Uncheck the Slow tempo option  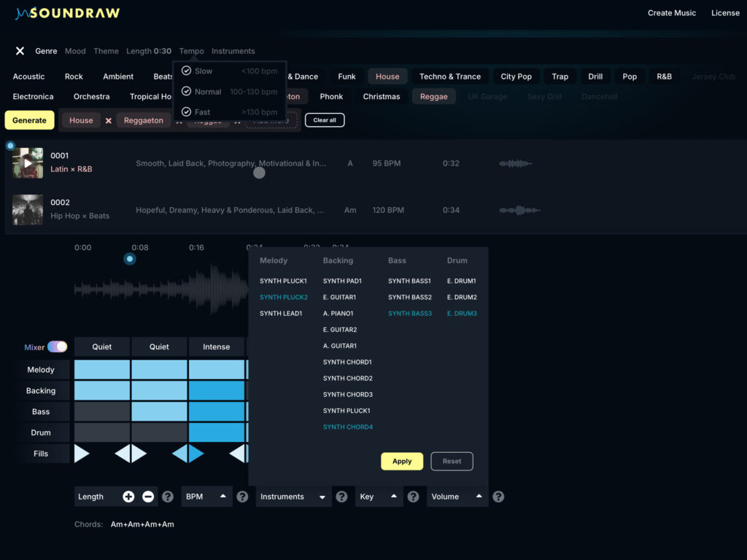pyautogui.click(x=187, y=71)
